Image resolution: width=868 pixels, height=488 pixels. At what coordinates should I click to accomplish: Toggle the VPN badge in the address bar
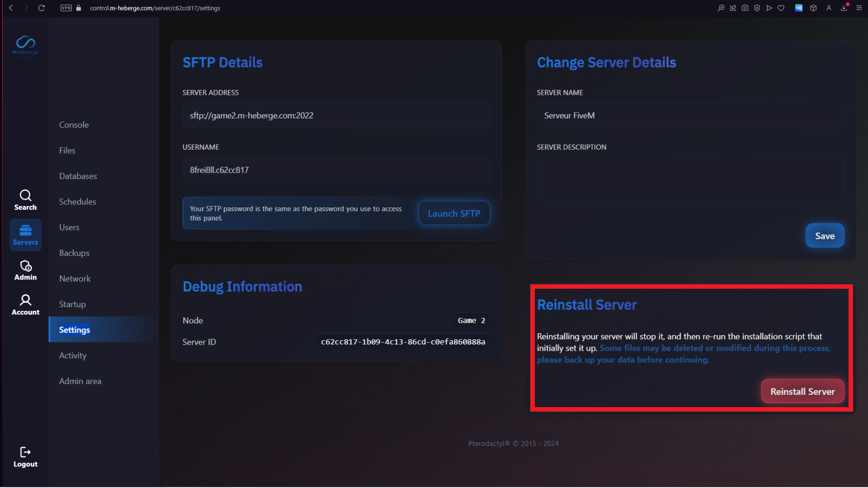click(66, 8)
